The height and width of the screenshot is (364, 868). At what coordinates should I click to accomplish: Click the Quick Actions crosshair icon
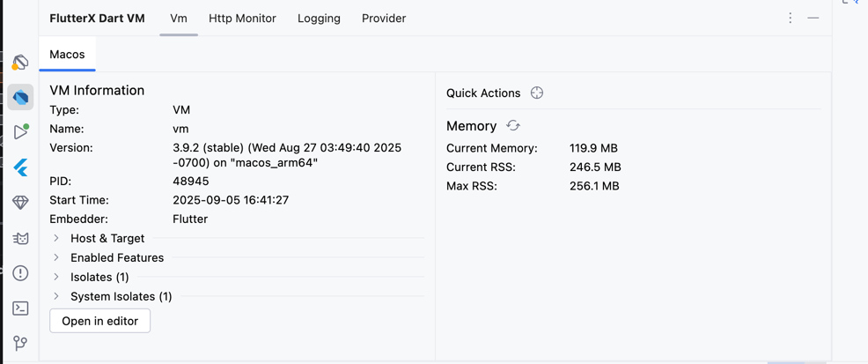click(537, 93)
